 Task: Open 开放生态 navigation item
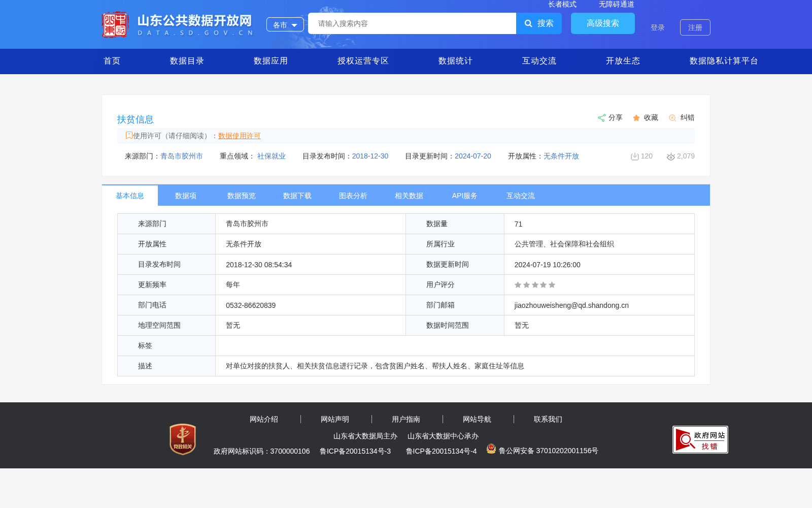coord(623,61)
